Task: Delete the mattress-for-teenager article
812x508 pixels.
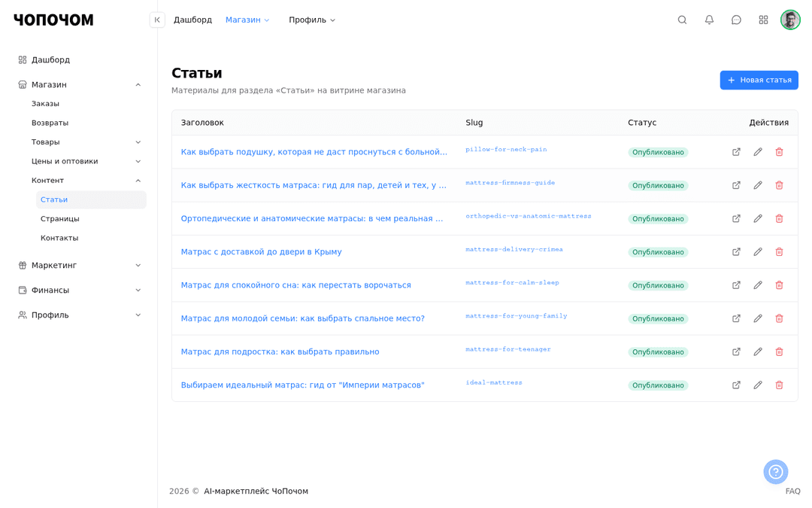Action: pos(779,352)
